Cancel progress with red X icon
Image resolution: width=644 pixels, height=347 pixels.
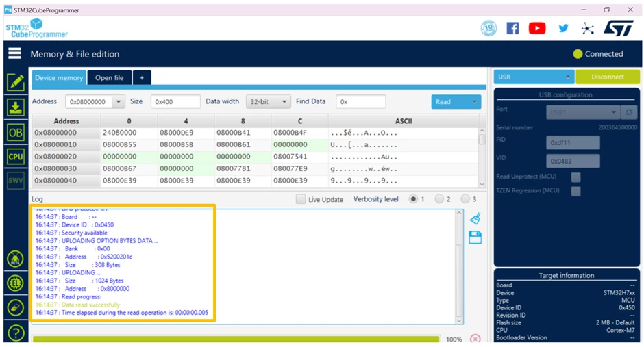click(475, 339)
